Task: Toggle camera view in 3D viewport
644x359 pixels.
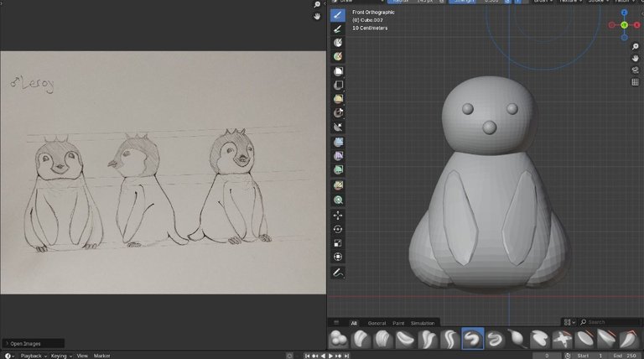Action: 635,70
